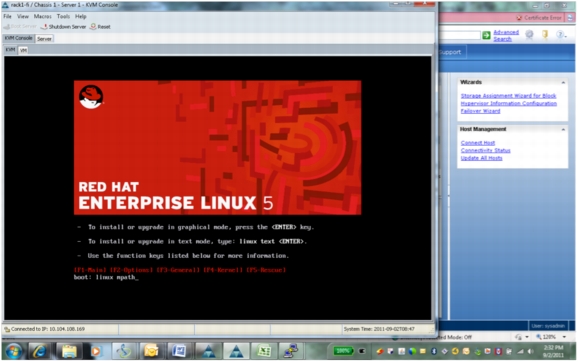Click the yellow badge icon in browser toolbar
The height and width of the screenshot is (362, 578).
click(x=545, y=35)
